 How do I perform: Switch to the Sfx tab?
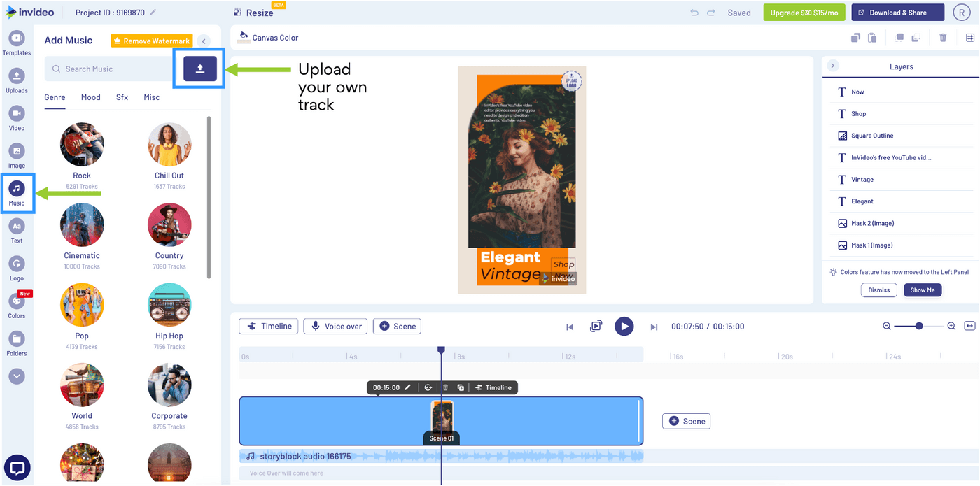coord(122,97)
